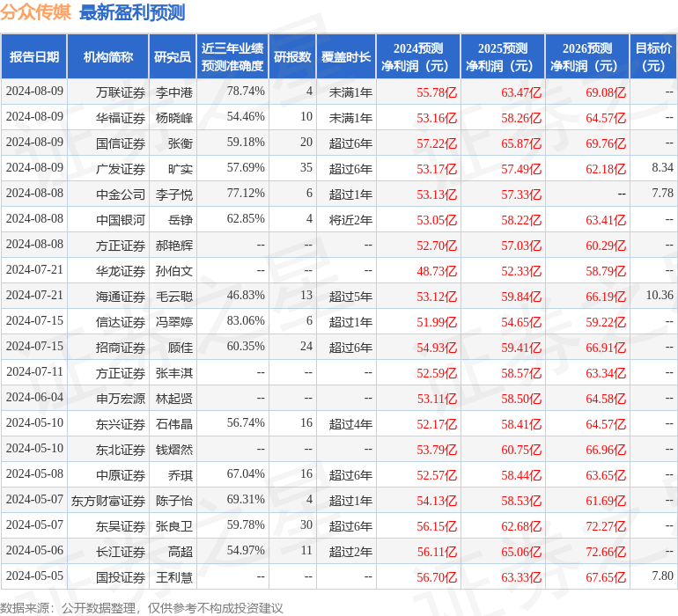Click researcher name 郝艳辉
Viewport: 678px width, 616px height.
[173, 246]
